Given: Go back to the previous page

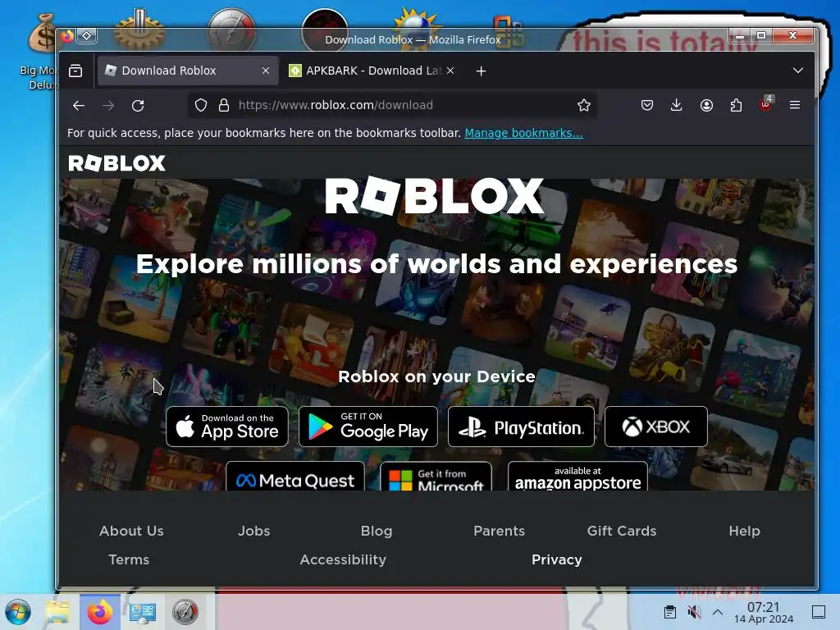Looking at the screenshot, I should click(x=79, y=106).
